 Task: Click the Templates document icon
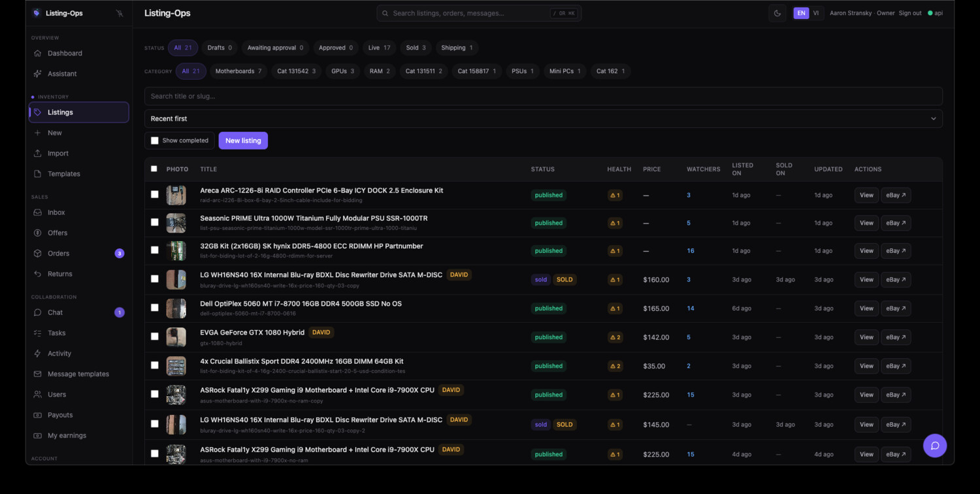(38, 174)
